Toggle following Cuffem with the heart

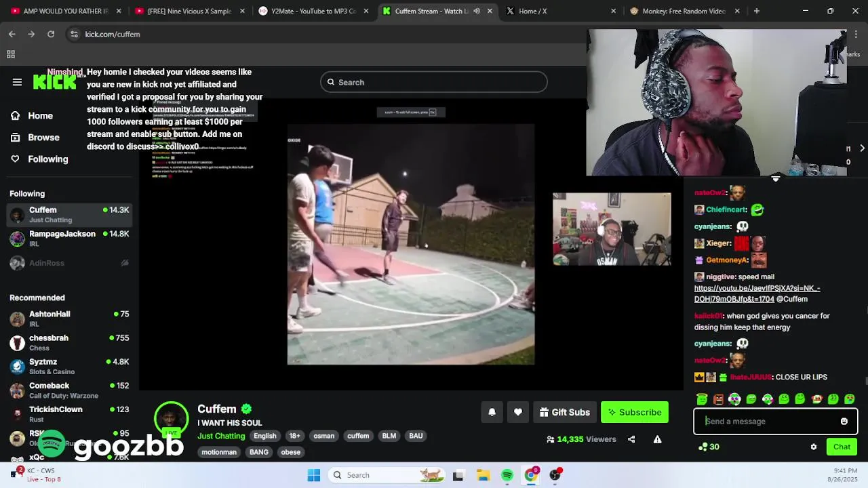click(x=518, y=412)
